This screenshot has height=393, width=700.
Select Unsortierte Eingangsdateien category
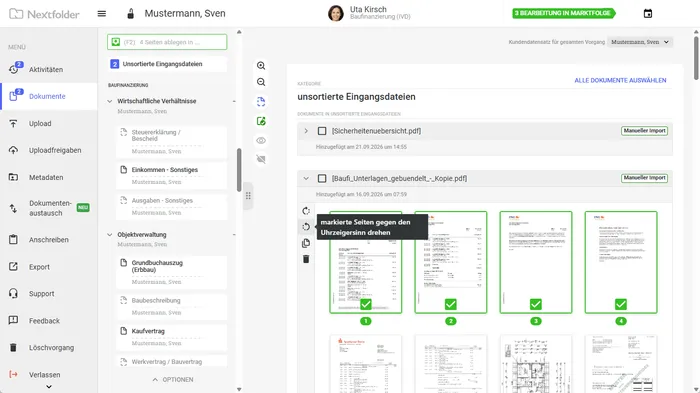pos(167,64)
